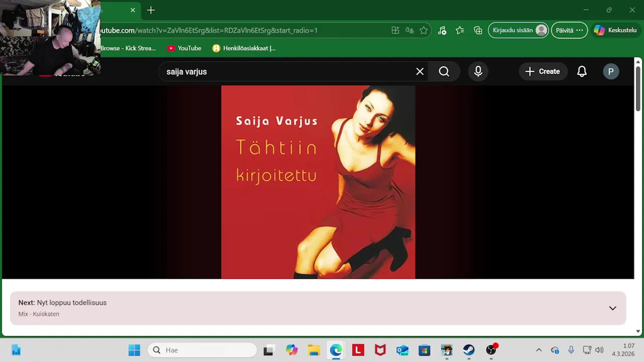Open the split screen icon in address bar
This screenshot has width=644, height=362.
pyautogui.click(x=395, y=30)
